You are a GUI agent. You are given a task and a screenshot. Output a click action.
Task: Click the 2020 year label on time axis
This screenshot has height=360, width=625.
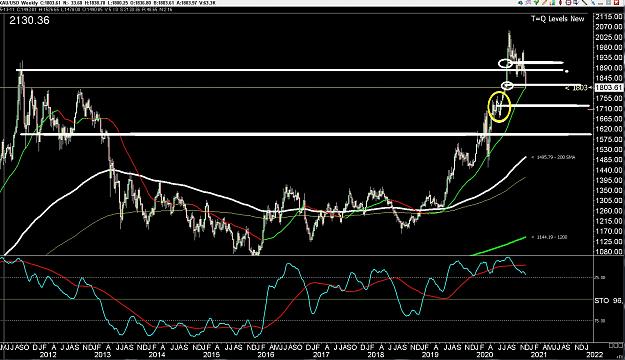[x=484, y=354]
